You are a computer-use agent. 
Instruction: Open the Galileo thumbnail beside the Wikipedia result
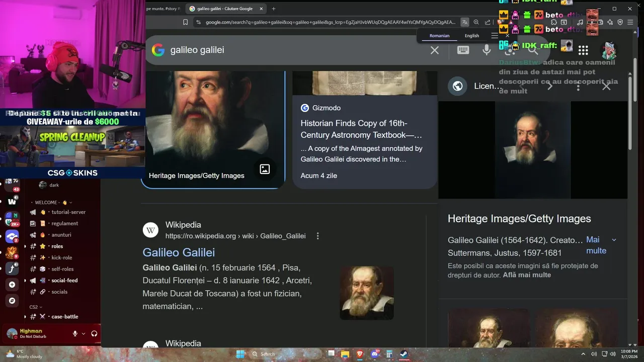point(367,293)
